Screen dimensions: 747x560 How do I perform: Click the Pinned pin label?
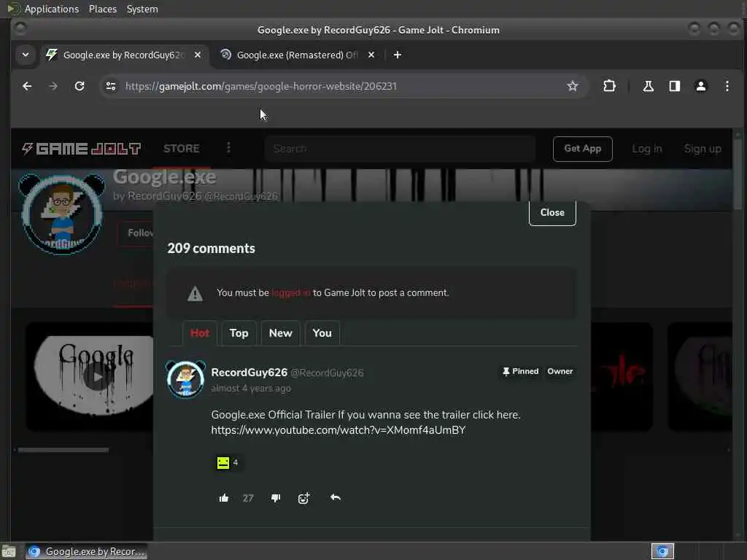coord(520,371)
